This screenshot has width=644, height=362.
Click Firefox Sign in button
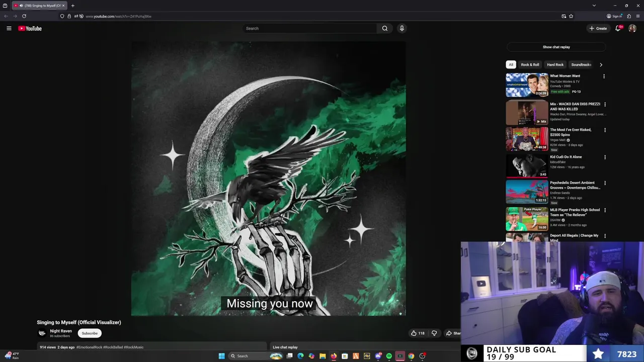615,16
